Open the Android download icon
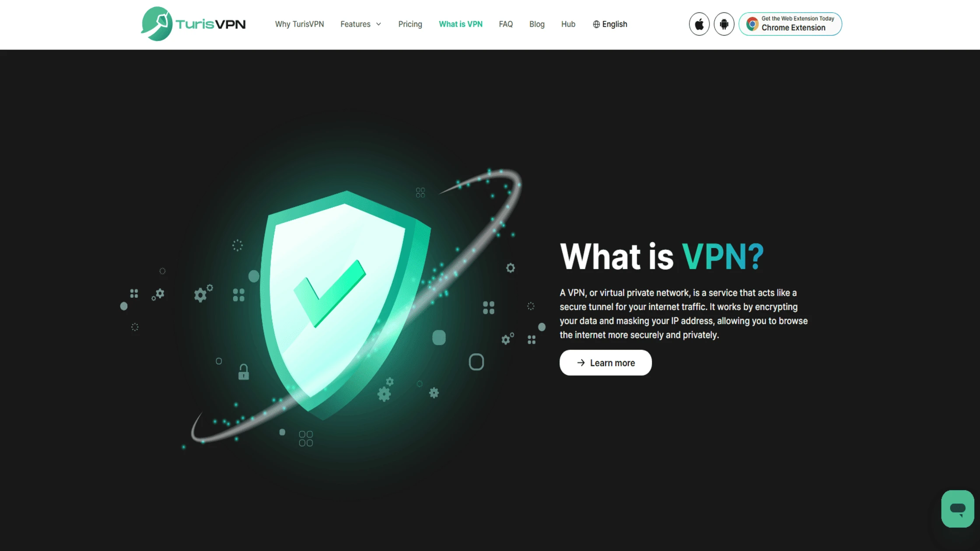 pyautogui.click(x=724, y=24)
